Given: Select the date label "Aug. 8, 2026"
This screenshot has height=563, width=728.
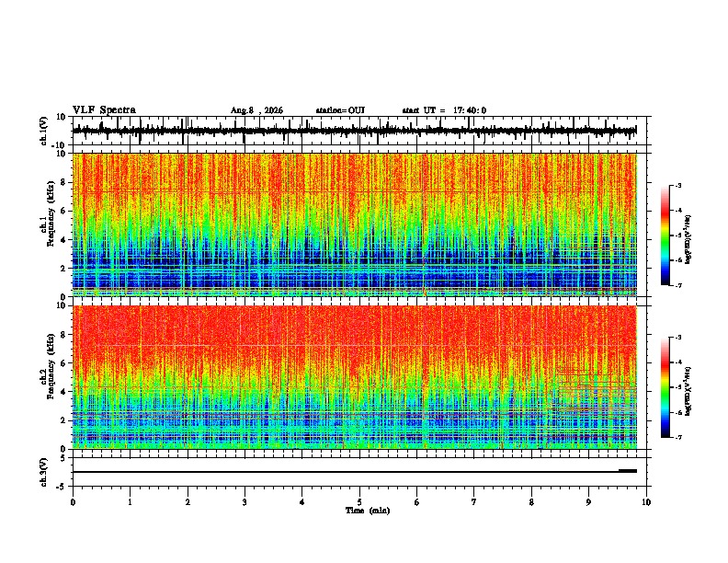Looking at the screenshot, I should (256, 110).
